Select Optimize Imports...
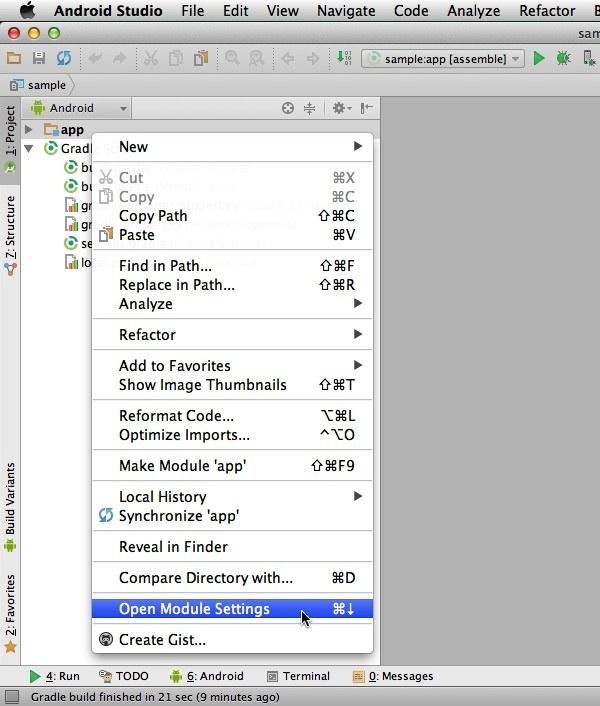 (232, 435)
